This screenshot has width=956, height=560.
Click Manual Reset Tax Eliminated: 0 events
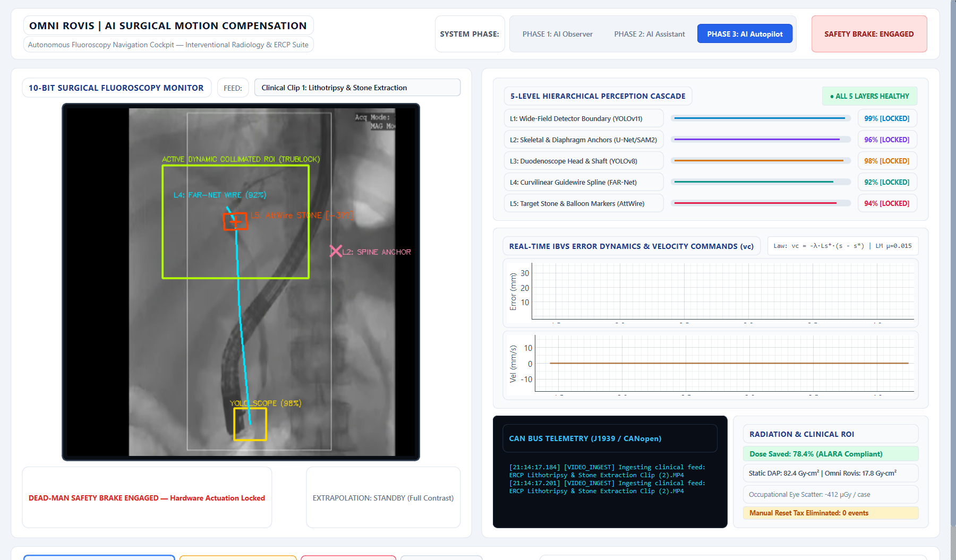831,513
